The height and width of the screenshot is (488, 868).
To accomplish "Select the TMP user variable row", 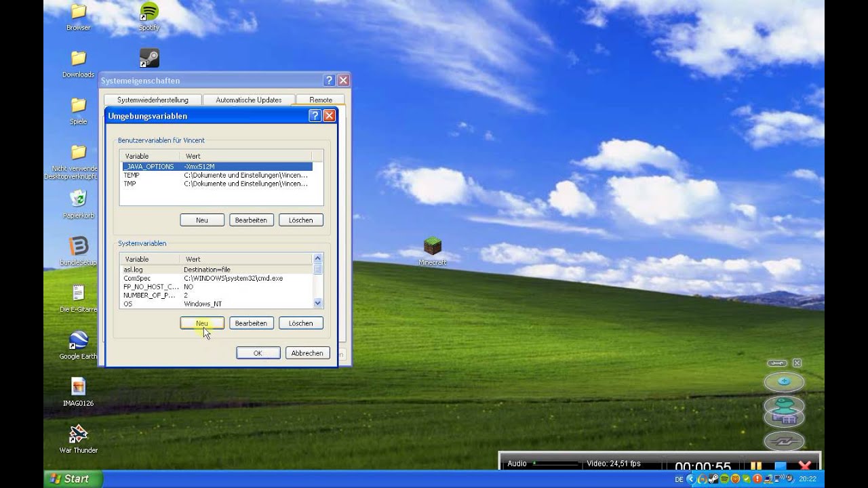I will click(x=217, y=184).
